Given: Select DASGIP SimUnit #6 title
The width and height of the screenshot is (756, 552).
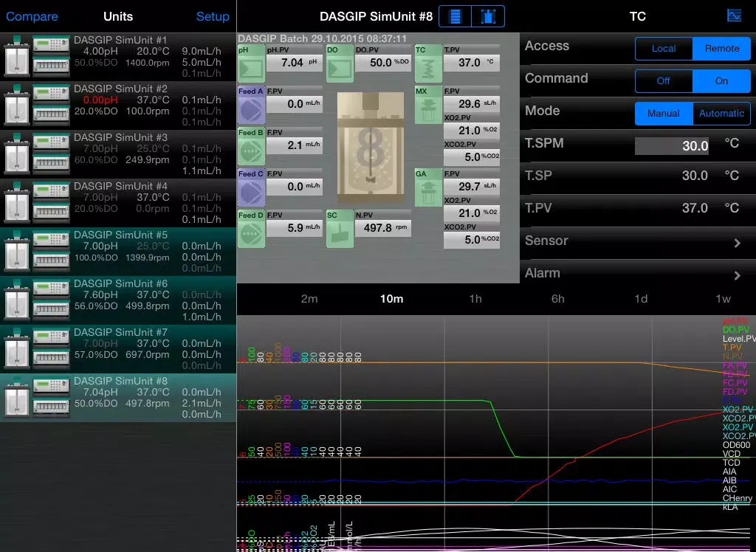Looking at the screenshot, I should click(x=120, y=283).
